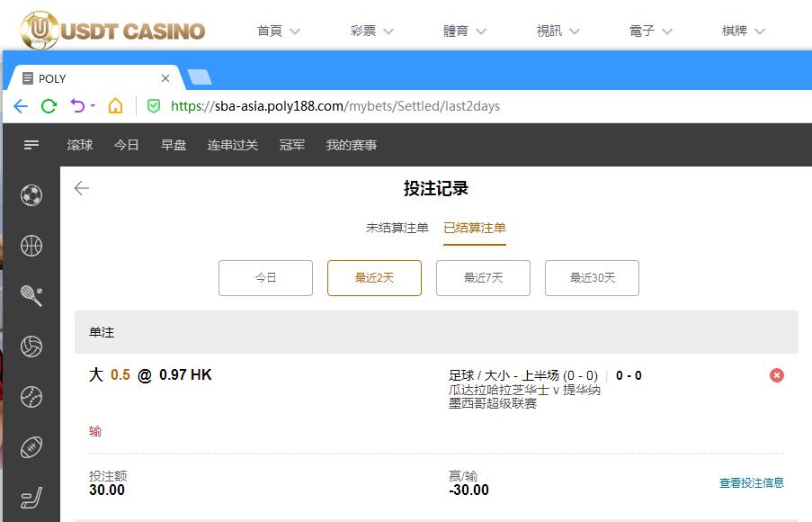Go back using browser back arrow

point(21,106)
